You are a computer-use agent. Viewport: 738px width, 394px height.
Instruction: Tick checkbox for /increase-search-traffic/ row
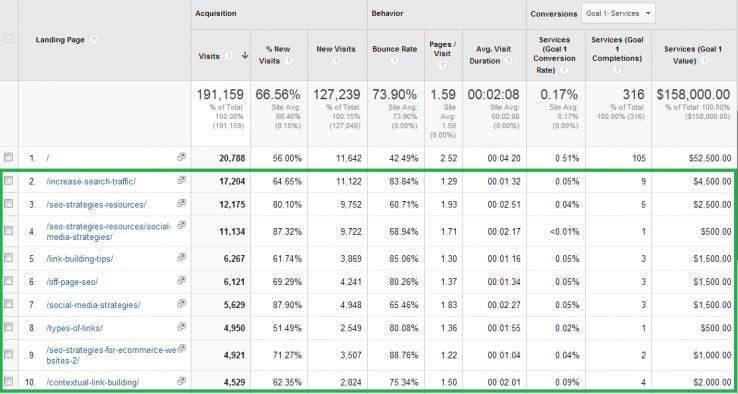click(8, 180)
